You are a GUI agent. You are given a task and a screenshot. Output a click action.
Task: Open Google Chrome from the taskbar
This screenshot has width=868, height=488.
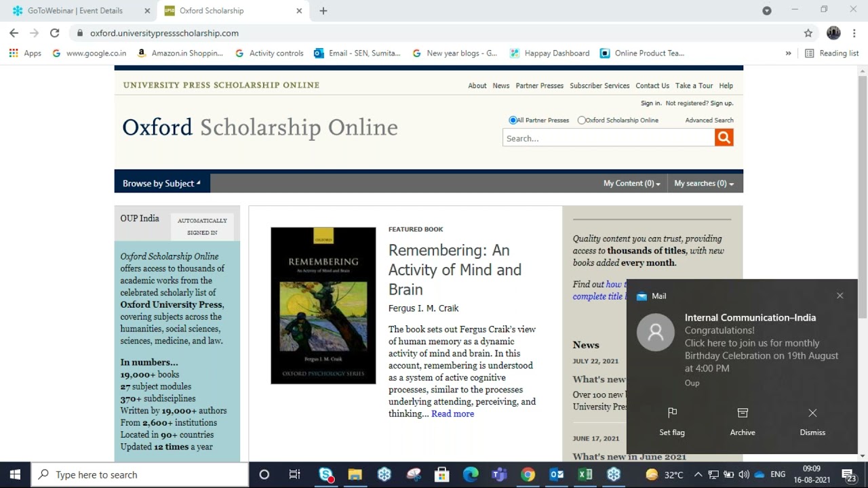click(528, 474)
